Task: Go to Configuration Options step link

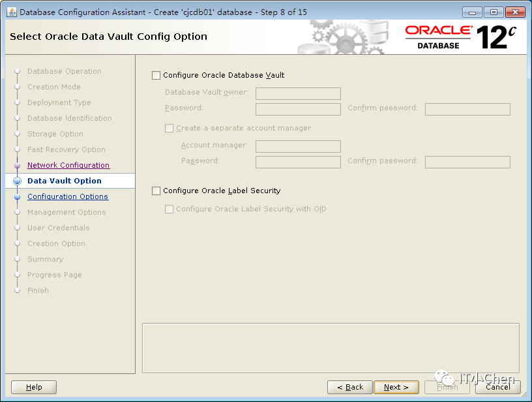Action: coord(68,196)
